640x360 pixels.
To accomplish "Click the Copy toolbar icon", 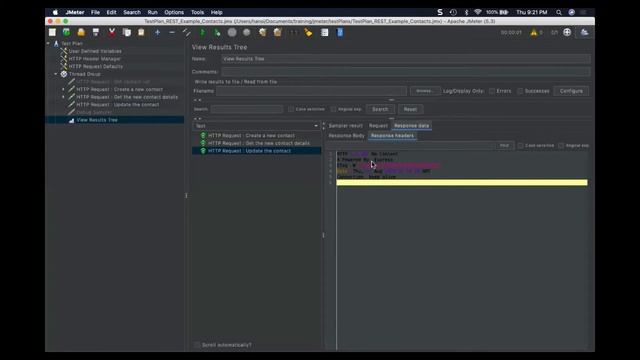I will click(x=127, y=32).
